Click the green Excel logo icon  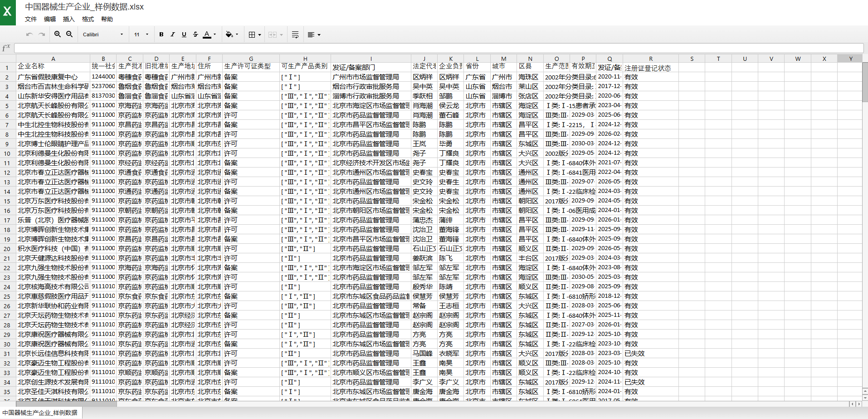8,12
